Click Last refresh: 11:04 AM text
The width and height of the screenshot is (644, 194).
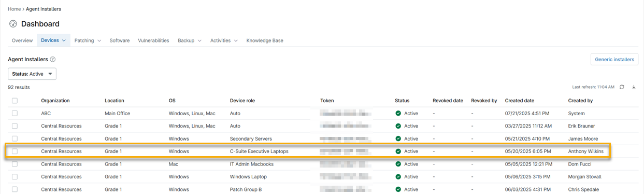(593, 87)
